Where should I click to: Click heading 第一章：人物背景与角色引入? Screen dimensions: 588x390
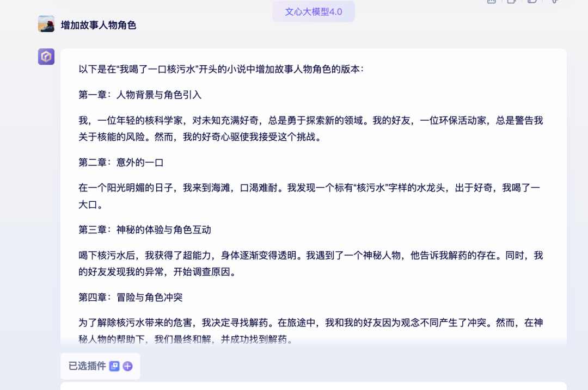click(x=140, y=95)
